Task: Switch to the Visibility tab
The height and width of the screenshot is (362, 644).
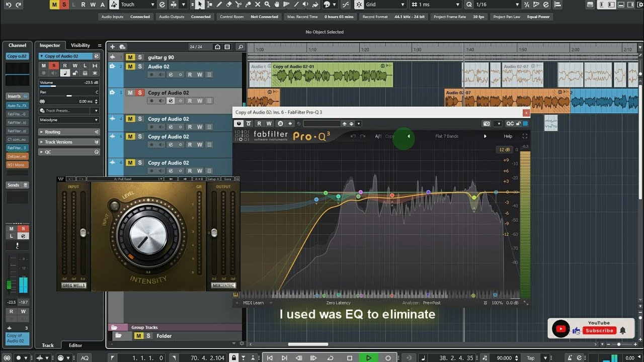Action: click(80, 45)
